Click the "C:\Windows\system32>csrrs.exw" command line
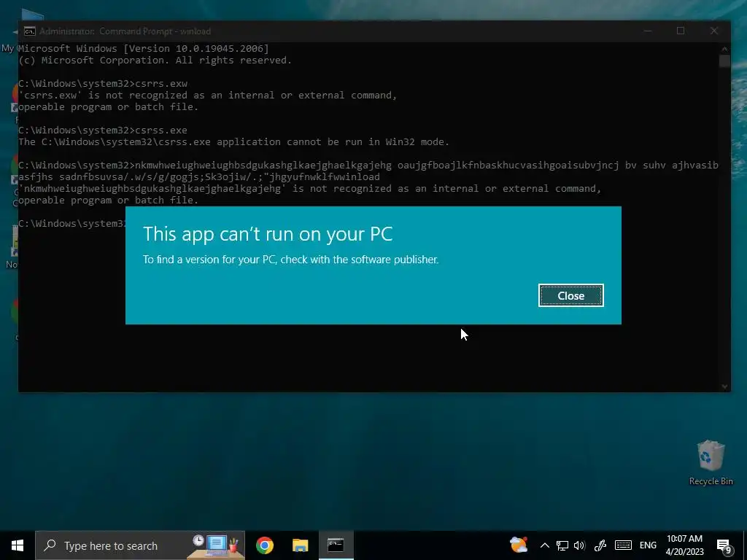The height and width of the screenshot is (560, 747). 103,83
